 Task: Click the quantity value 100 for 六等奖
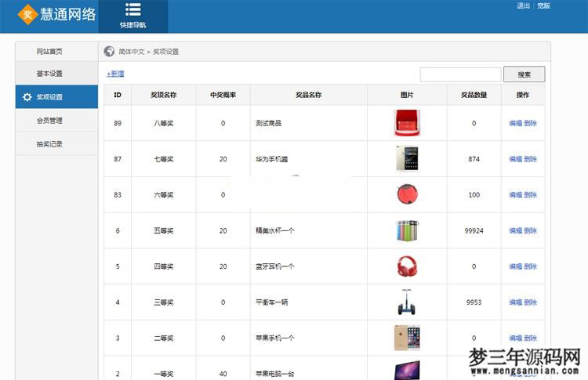coord(474,194)
